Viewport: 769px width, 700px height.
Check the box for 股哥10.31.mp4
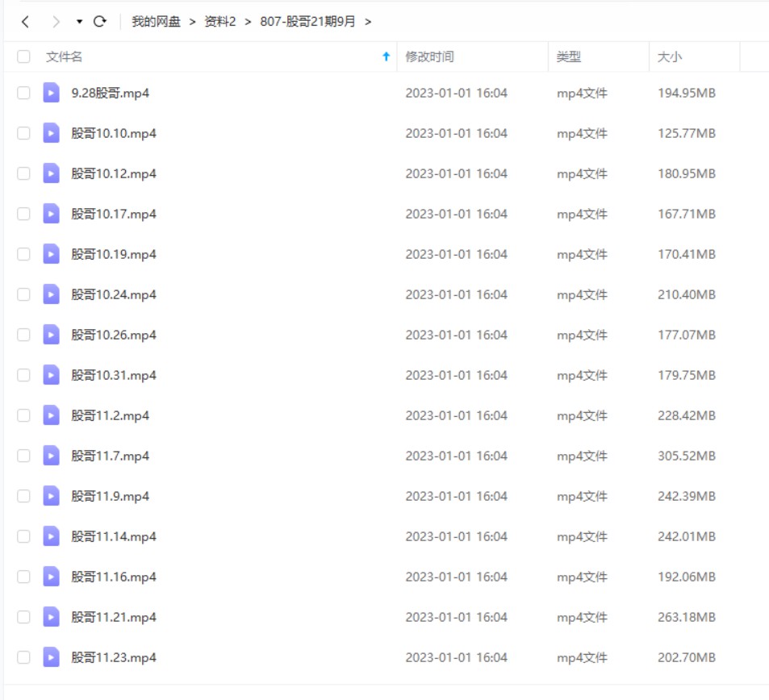tap(23, 375)
